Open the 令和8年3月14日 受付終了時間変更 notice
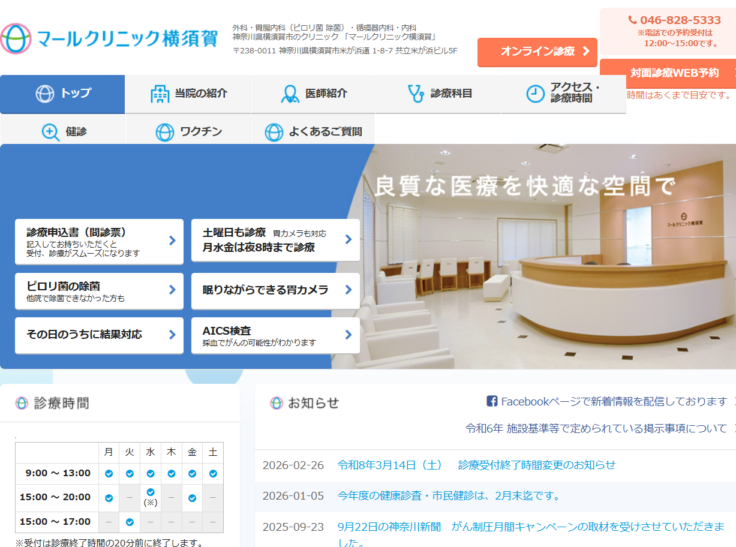Image resolution: width=736 pixels, height=547 pixels. pyautogui.click(x=476, y=465)
